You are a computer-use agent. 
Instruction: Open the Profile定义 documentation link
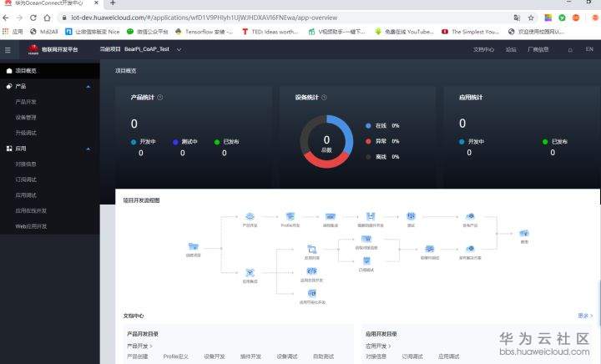point(175,356)
